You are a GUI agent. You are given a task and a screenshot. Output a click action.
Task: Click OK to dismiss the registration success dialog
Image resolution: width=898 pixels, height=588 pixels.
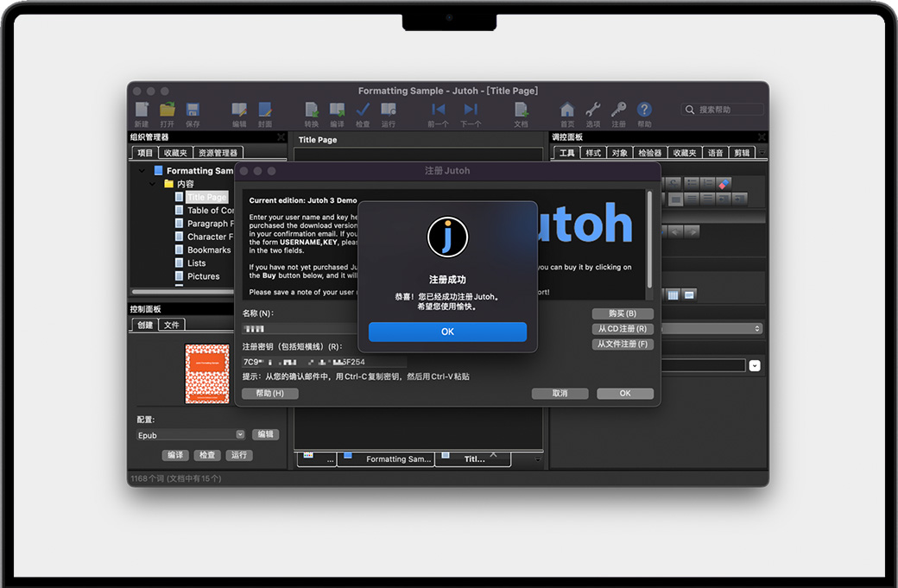click(x=447, y=332)
